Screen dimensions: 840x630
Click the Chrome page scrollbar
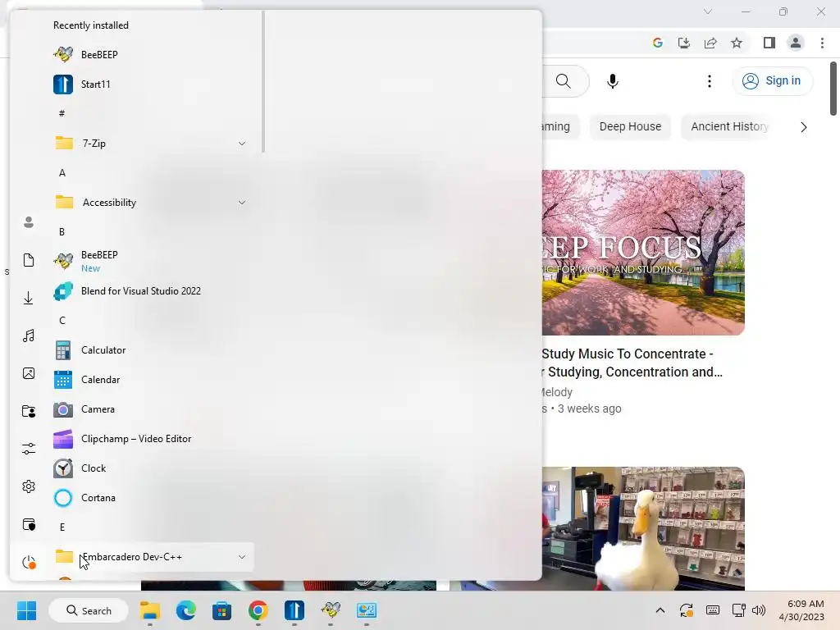(x=833, y=89)
